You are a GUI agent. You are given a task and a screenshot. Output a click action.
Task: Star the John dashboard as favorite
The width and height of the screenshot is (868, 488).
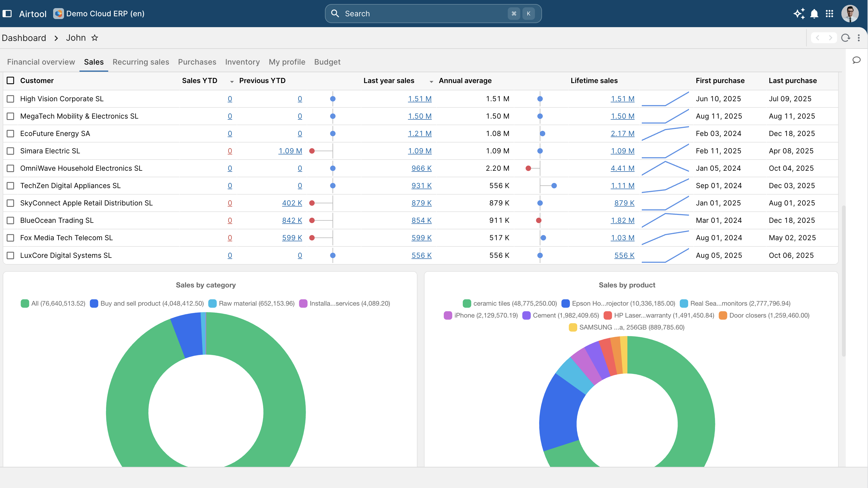click(x=95, y=38)
